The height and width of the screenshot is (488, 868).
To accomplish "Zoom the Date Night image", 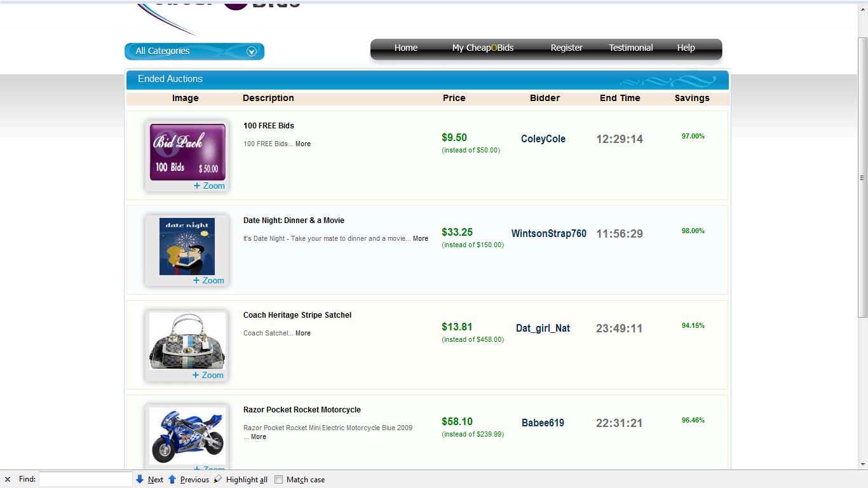I will [x=209, y=281].
